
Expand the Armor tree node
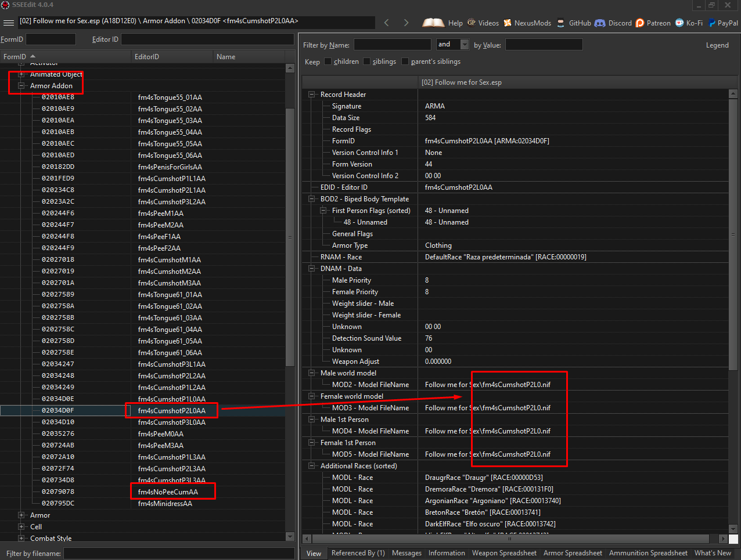click(21, 515)
